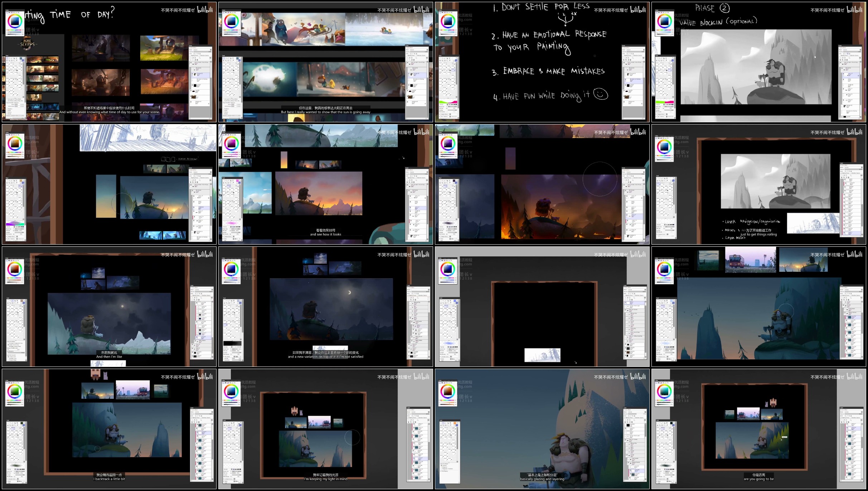Click subtitle "basically glazing and layering"
Image resolution: width=868 pixels, height=491 pixels.
coord(542,479)
